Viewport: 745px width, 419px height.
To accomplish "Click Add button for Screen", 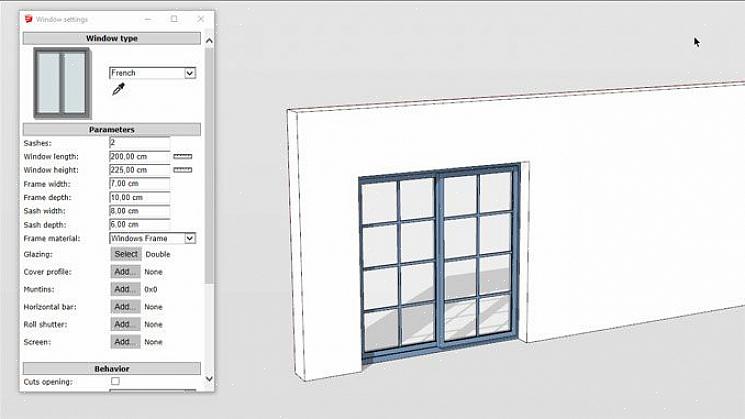I will coord(124,342).
